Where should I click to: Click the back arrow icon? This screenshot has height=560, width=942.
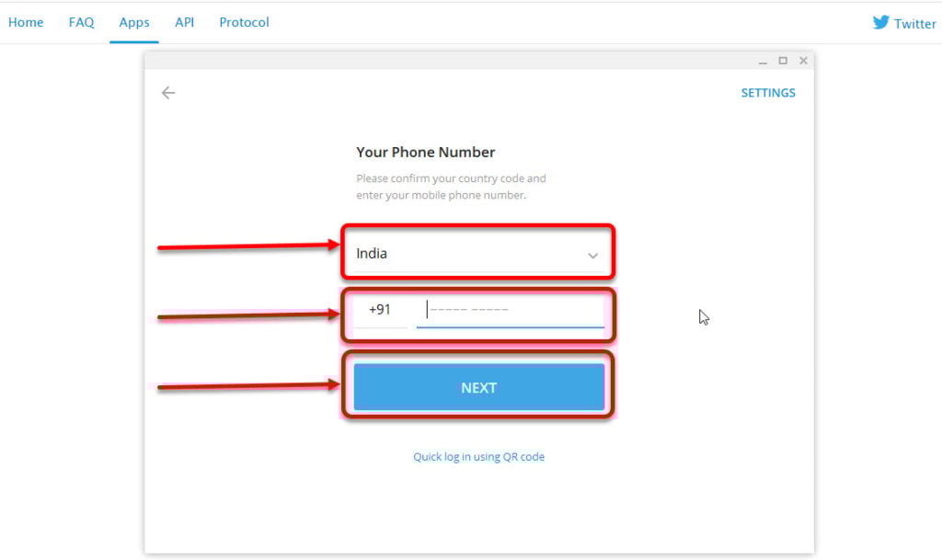click(x=168, y=93)
